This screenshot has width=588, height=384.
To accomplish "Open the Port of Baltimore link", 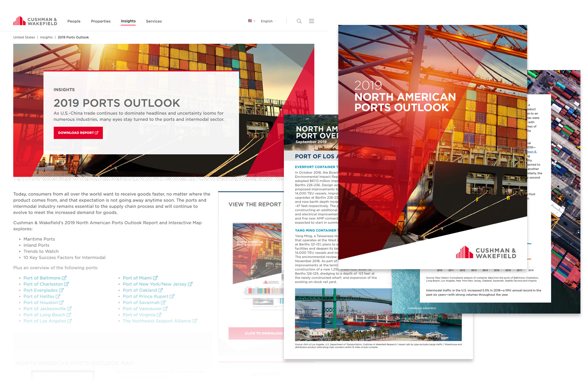I will (42, 278).
